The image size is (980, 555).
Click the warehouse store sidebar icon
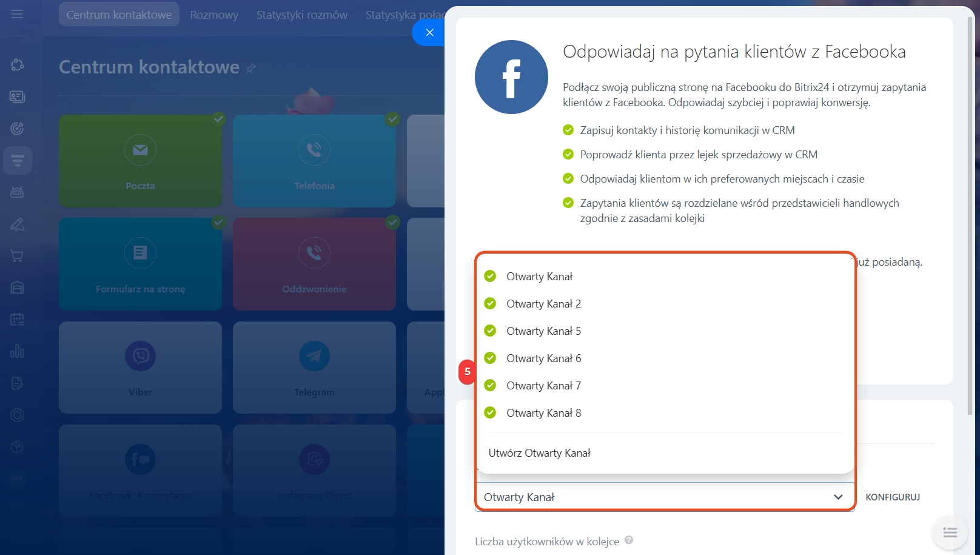click(17, 288)
